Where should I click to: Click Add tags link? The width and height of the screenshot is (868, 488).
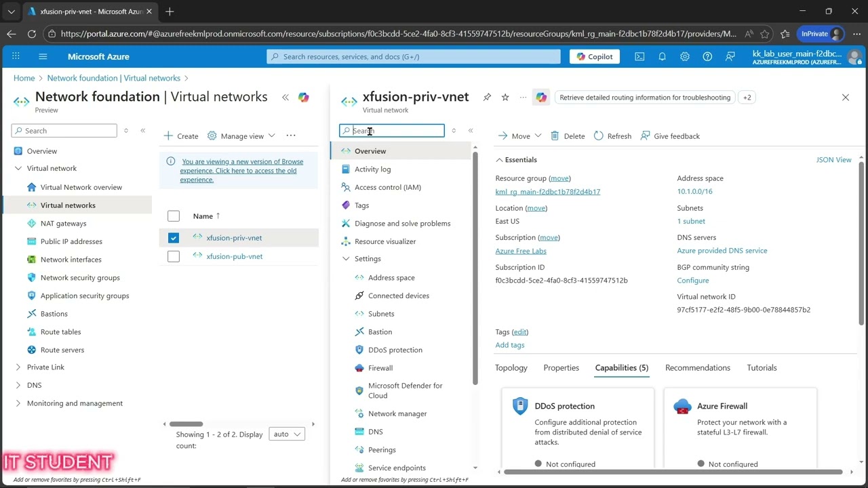coord(510,345)
